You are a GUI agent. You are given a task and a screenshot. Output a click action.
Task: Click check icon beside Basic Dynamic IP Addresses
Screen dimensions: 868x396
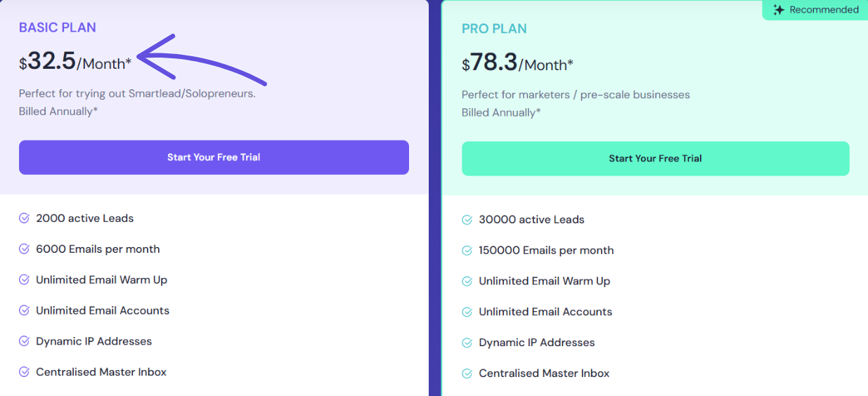tap(24, 341)
